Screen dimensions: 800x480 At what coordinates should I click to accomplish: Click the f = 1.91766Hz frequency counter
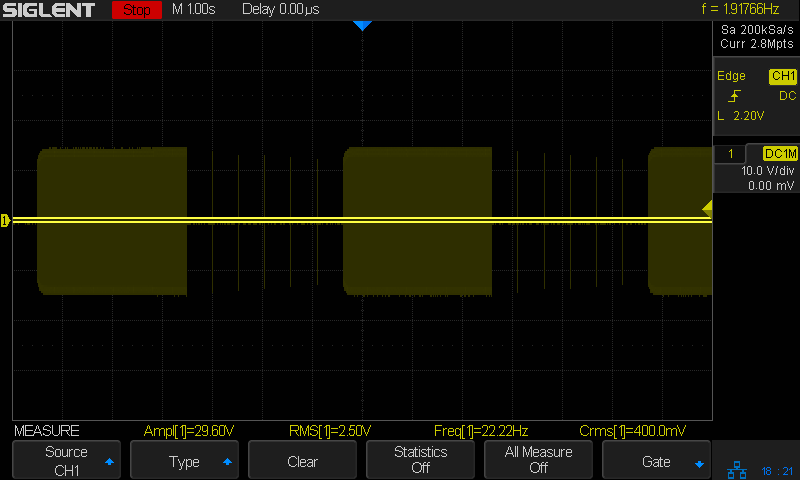[x=740, y=9]
